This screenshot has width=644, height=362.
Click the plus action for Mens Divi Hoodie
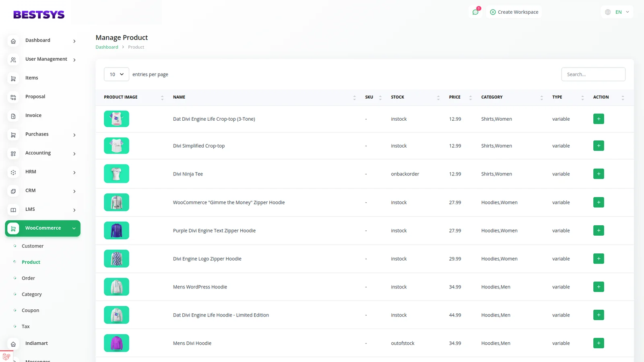599,343
